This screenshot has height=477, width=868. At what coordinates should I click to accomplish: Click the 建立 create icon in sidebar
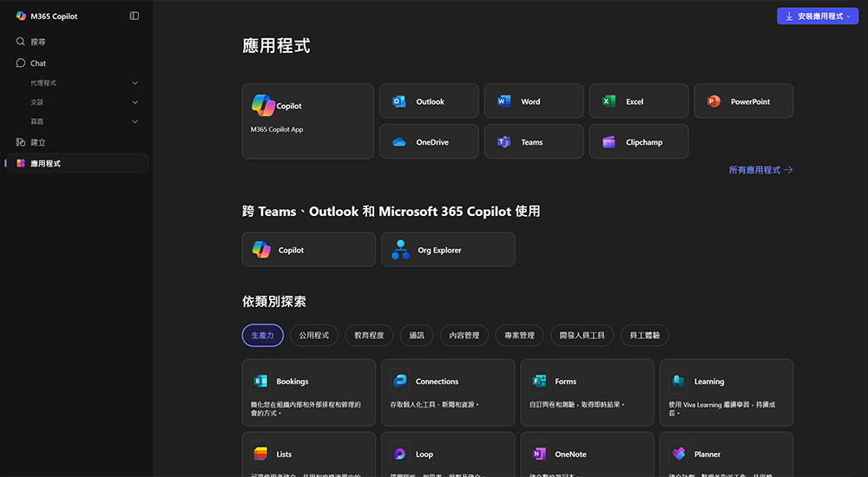tap(21, 142)
